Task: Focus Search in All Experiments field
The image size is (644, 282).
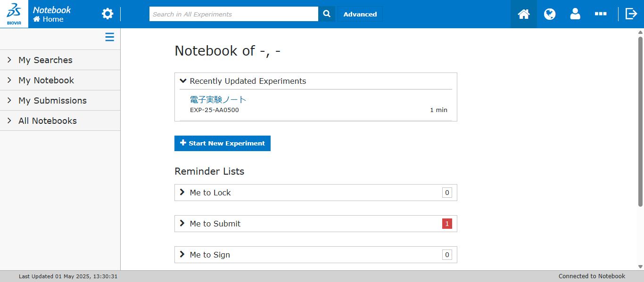Action: (x=234, y=14)
